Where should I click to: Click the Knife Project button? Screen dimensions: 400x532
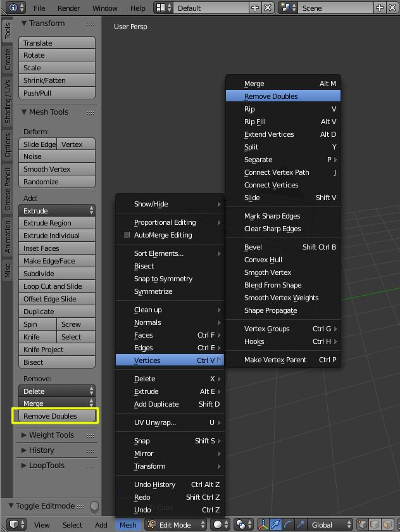click(x=57, y=349)
